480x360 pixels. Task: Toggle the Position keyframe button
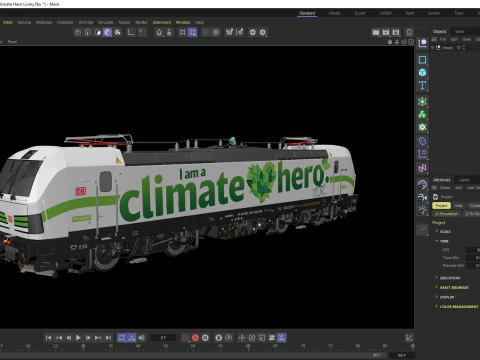coord(242,338)
